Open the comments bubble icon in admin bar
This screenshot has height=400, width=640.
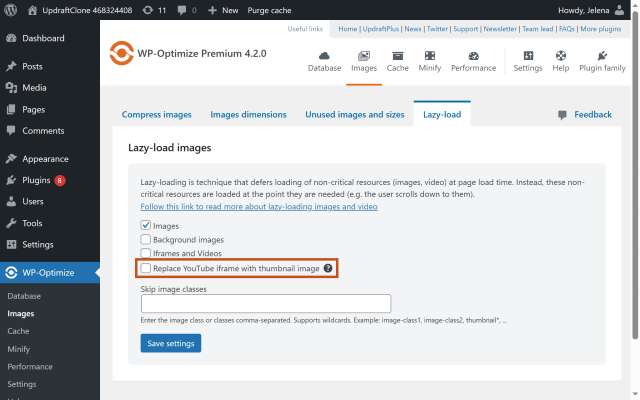coord(182,11)
